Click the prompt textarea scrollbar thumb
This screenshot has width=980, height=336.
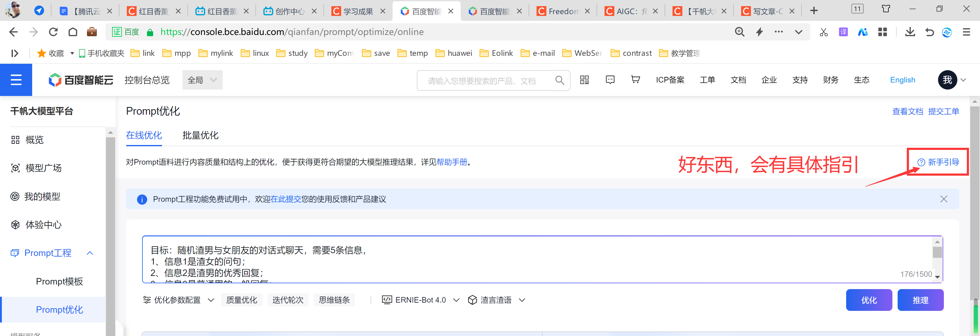point(937,252)
